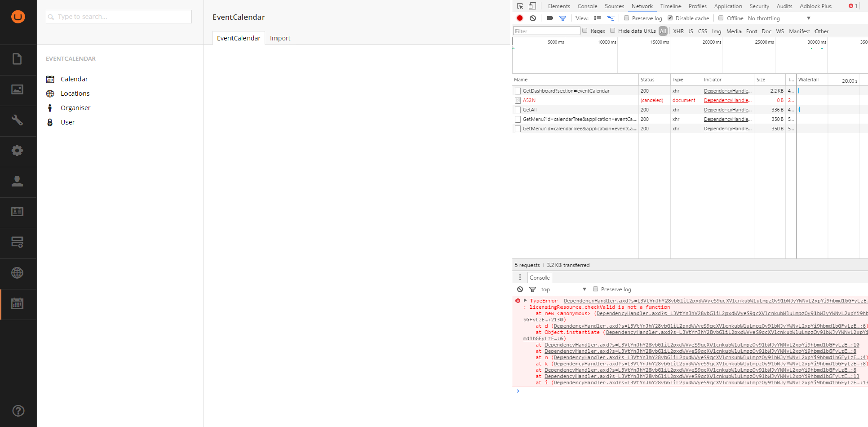Click the Calendar tree icon
Screen dimensions: 868x427
click(50, 79)
